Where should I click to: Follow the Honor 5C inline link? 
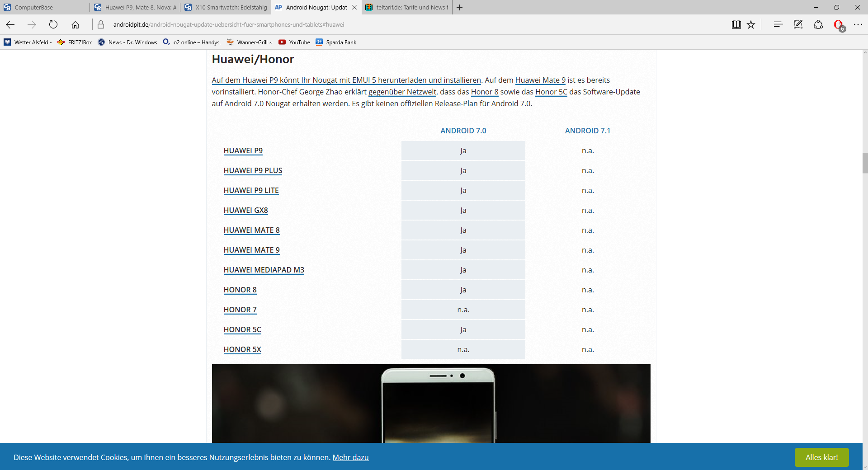pos(551,92)
